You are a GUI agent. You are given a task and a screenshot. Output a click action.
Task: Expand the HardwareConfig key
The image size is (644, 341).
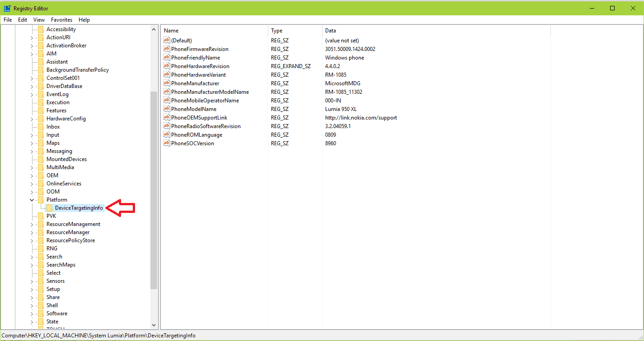click(x=32, y=119)
